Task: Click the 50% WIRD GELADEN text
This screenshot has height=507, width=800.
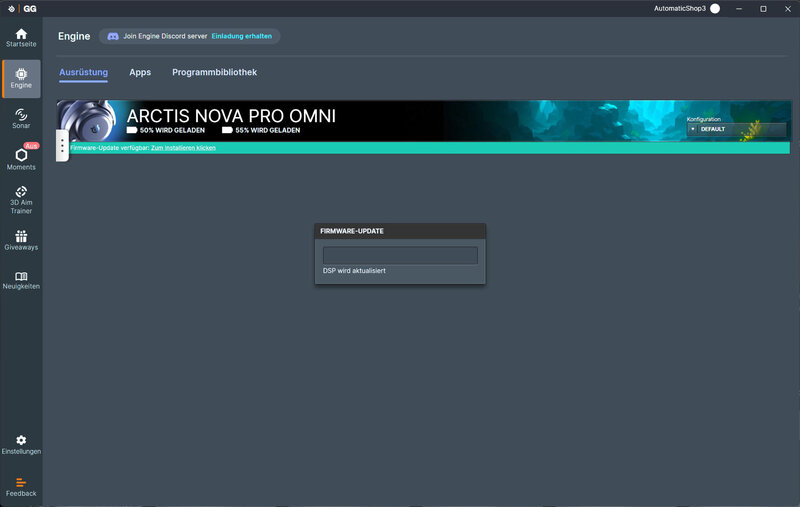Action: (x=172, y=130)
